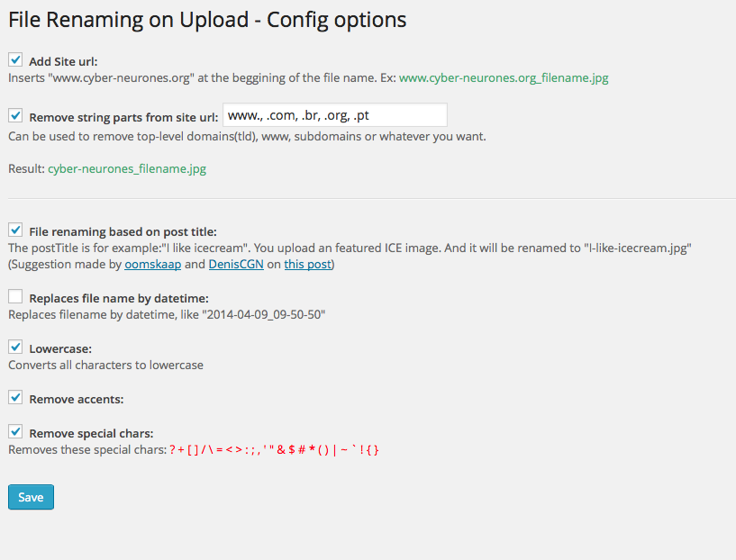The image size is (736, 560).
Task: Click the Result cyber-neurones_filename.jpg text
Action: (x=127, y=168)
